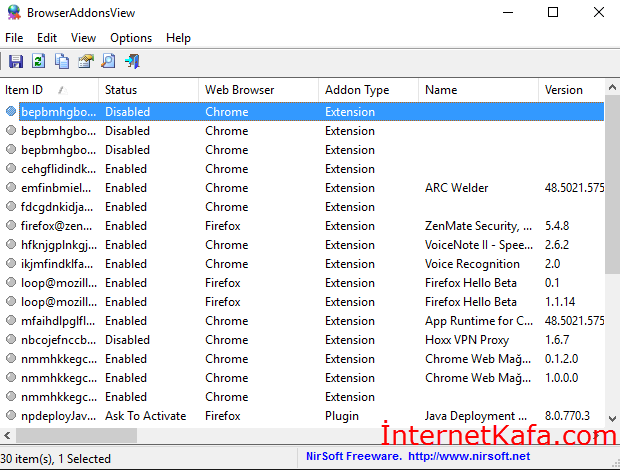Click the row icon for fdcgdnkidja item
This screenshot has width=620, height=470.
point(11,207)
